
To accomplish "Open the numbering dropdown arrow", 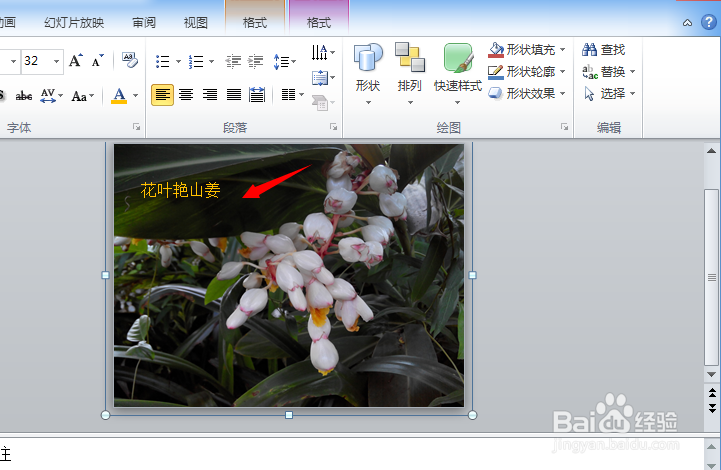I will pyautogui.click(x=212, y=61).
